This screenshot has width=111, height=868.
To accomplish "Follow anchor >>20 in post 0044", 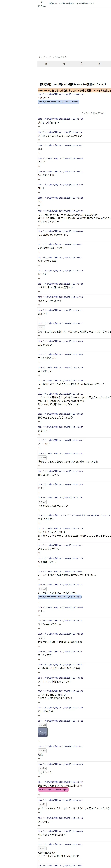I will point(42,725).
